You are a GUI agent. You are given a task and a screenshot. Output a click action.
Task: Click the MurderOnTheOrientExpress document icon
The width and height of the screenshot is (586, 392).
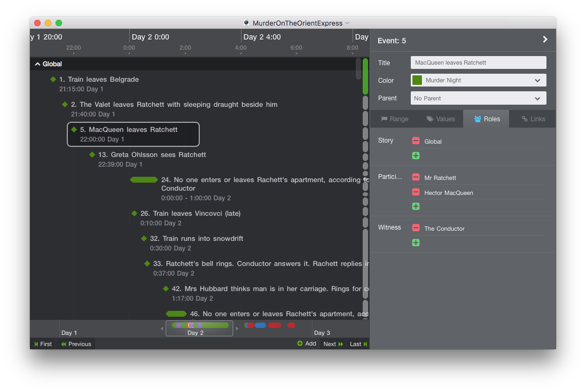[x=246, y=23]
